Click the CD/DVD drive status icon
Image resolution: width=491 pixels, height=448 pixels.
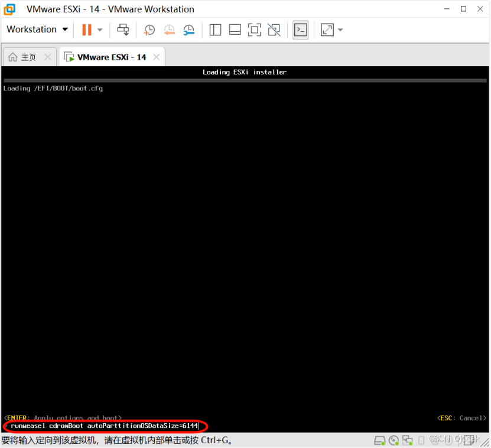pyautogui.click(x=394, y=440)
